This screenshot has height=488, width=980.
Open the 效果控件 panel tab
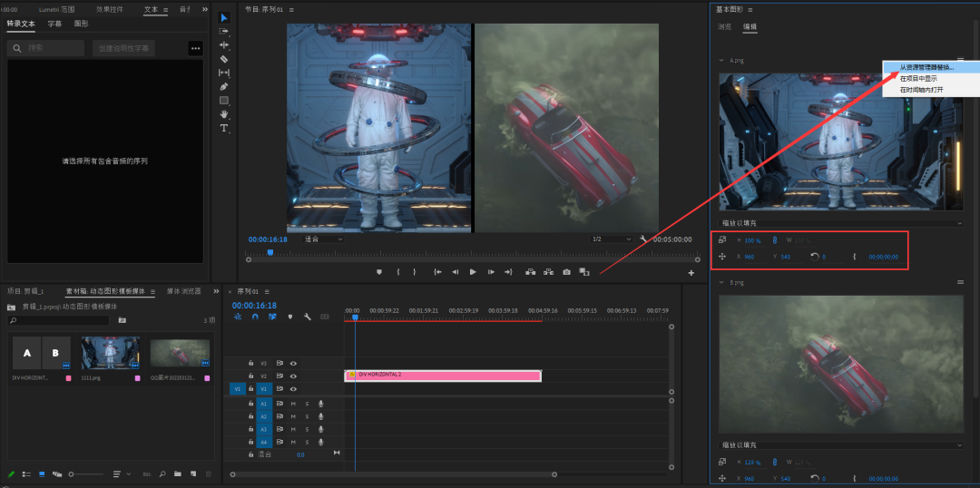click(x=110, y=9)
